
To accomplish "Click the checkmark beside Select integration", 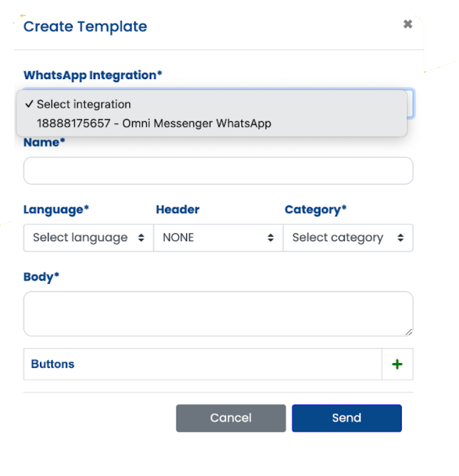I will point(30,104).
